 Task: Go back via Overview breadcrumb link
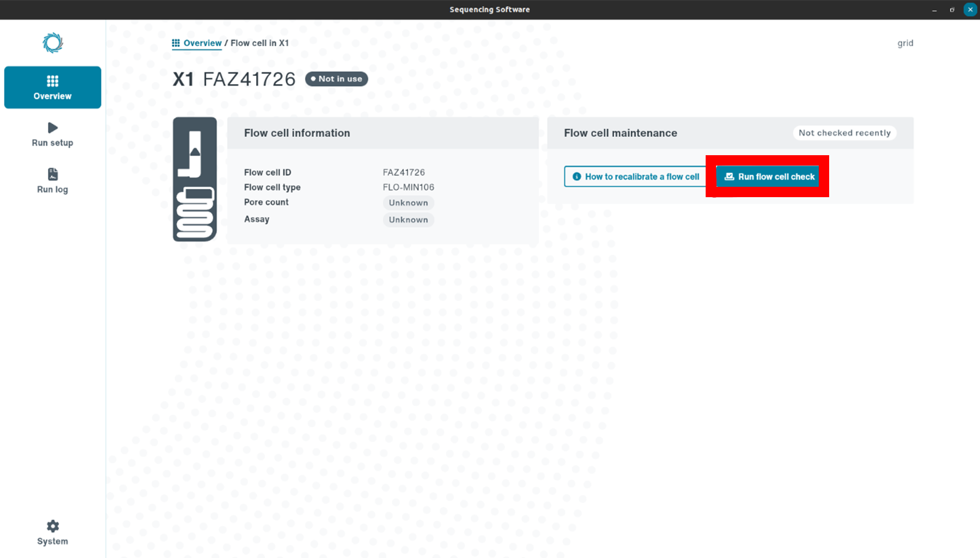point(202,43)
